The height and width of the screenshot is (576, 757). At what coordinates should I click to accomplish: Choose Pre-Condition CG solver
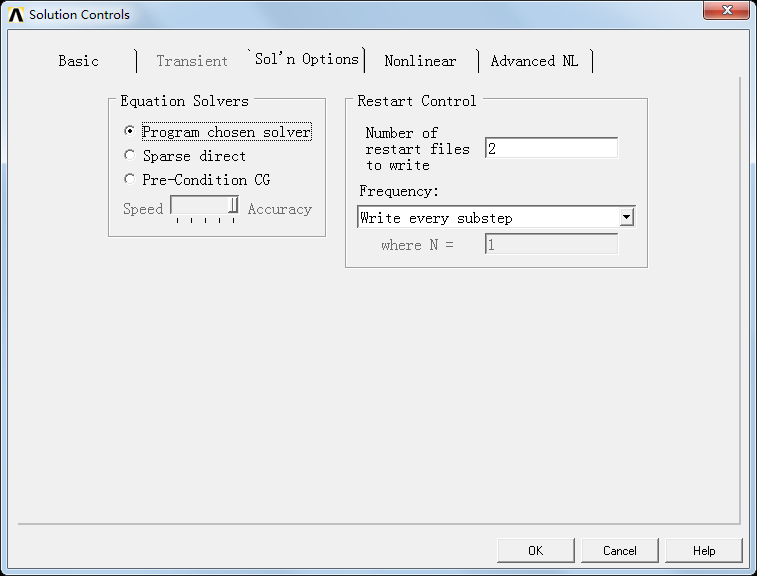(x=130, y=179)
